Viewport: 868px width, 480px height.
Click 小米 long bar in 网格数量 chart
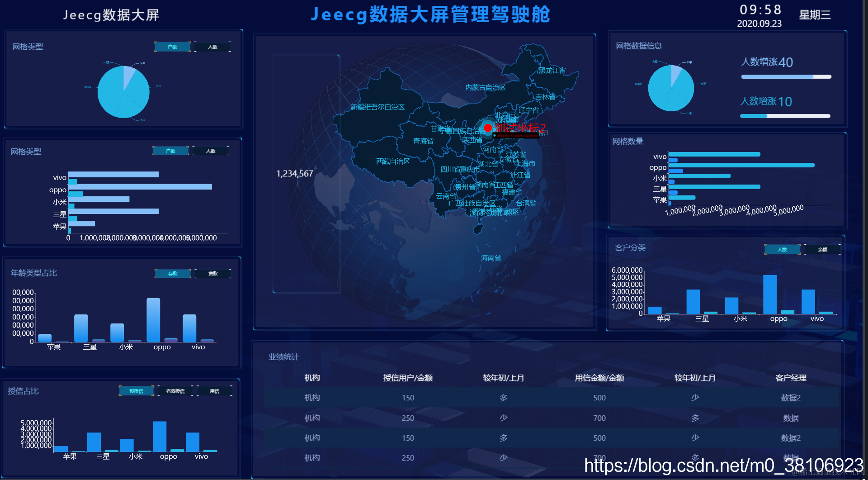pos(699,176)
